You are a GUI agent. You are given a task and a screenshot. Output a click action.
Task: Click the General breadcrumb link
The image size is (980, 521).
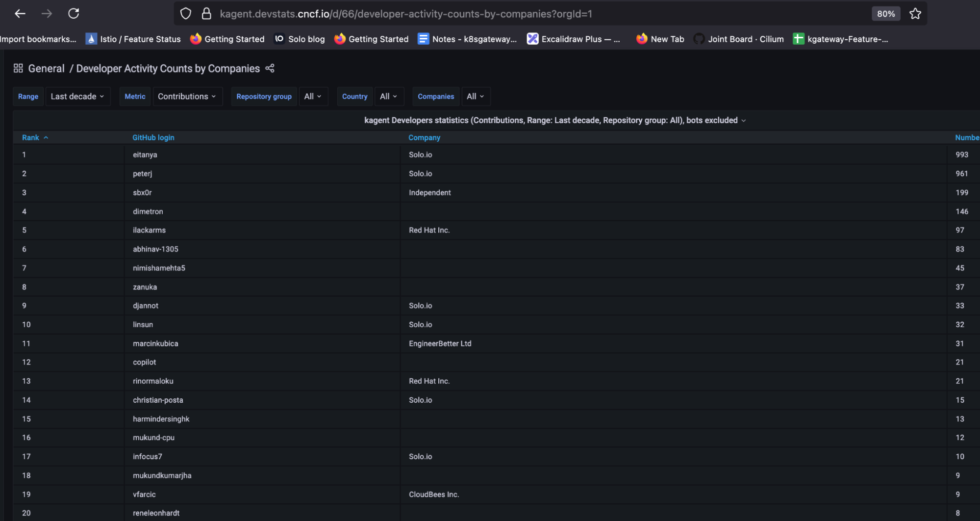pyautogui.click(x=46, y=69)
